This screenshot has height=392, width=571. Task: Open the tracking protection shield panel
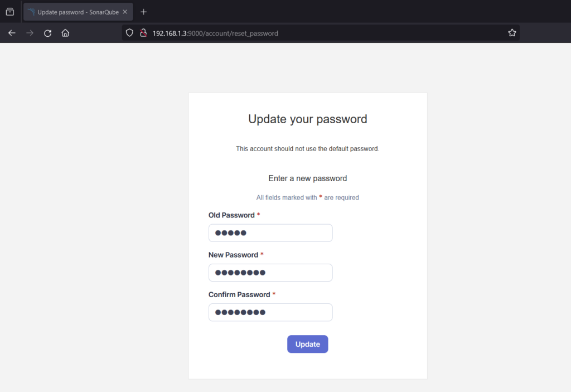(x=129, y=33)
